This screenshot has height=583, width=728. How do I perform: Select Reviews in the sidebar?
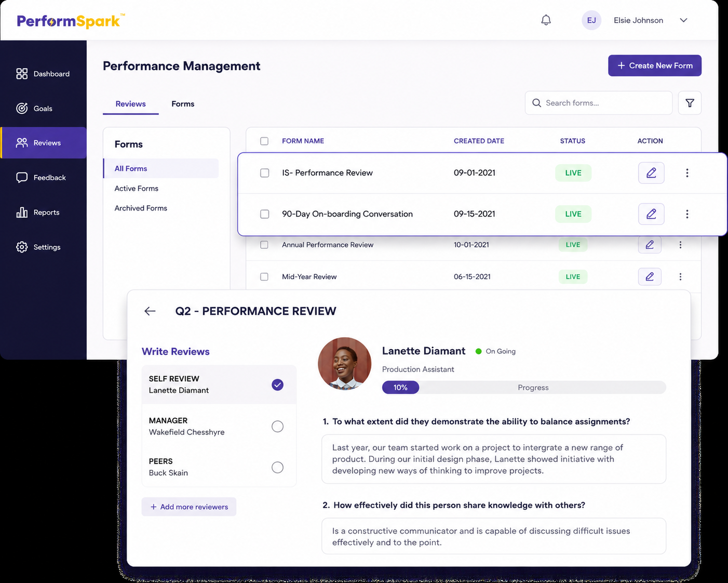tap(43, 143)
